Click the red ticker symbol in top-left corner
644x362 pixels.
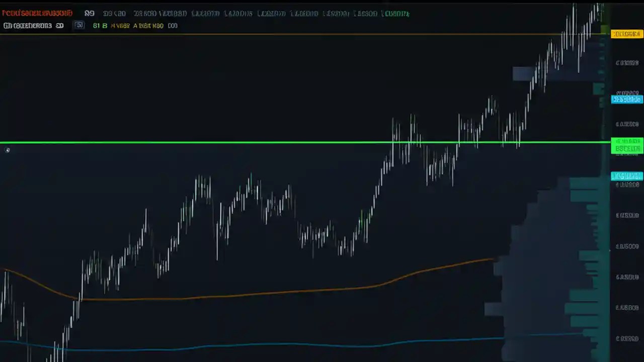pos(35,13)
